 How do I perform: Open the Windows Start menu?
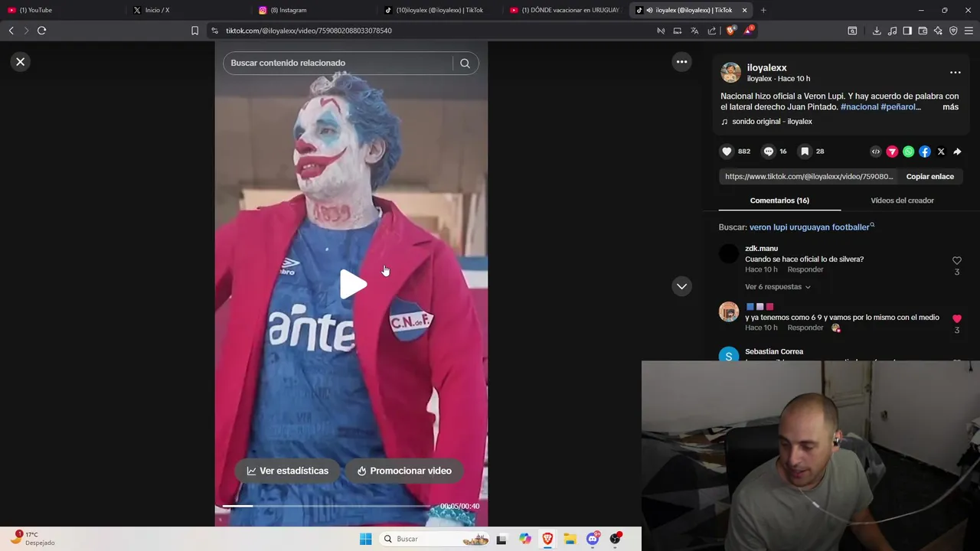pos(365,539)
